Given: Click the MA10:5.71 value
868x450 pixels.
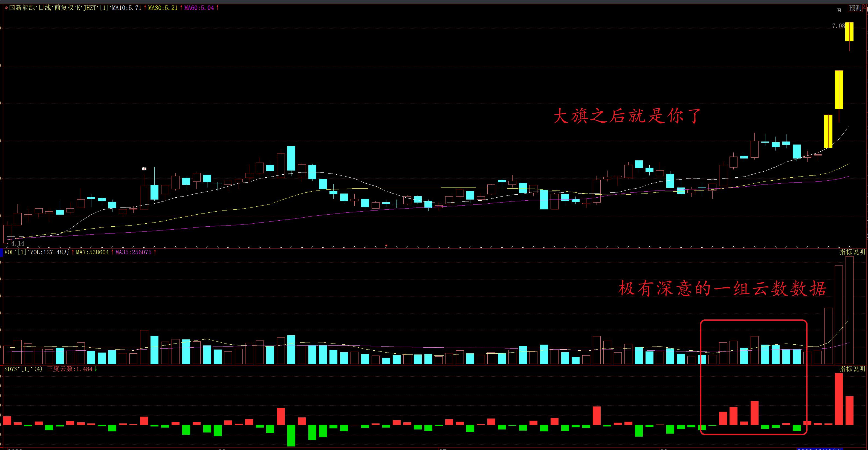Looking at the screenshot, I should coord(126,8).
